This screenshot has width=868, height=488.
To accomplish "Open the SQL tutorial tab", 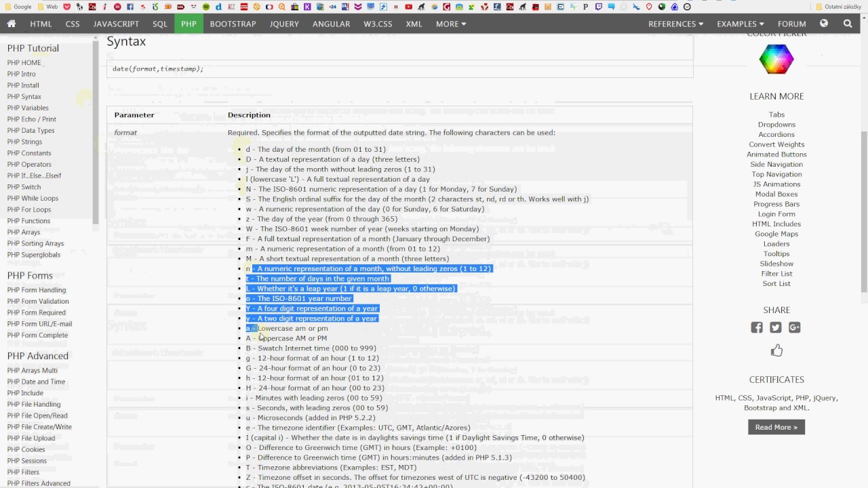I will coord(160,24).
